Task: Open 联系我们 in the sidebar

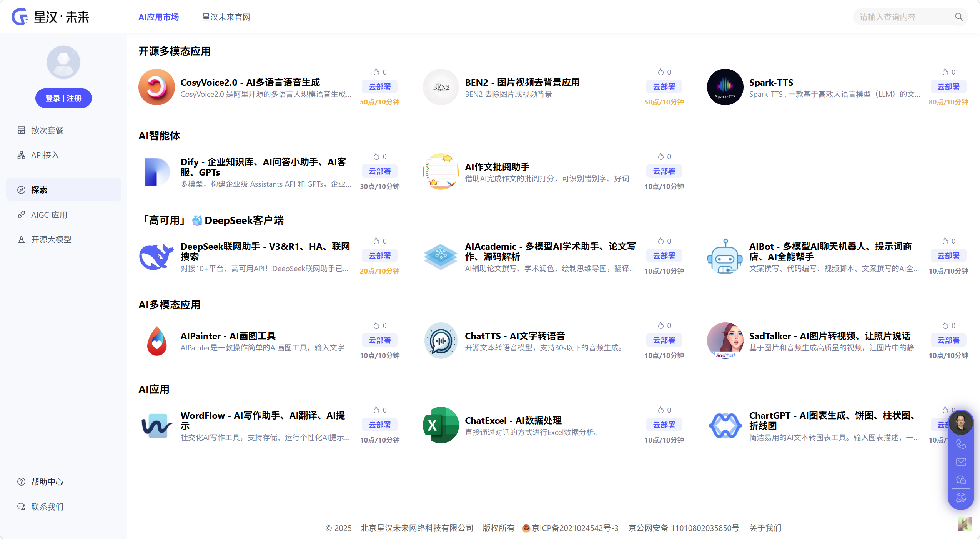Action: coord(63,507)
